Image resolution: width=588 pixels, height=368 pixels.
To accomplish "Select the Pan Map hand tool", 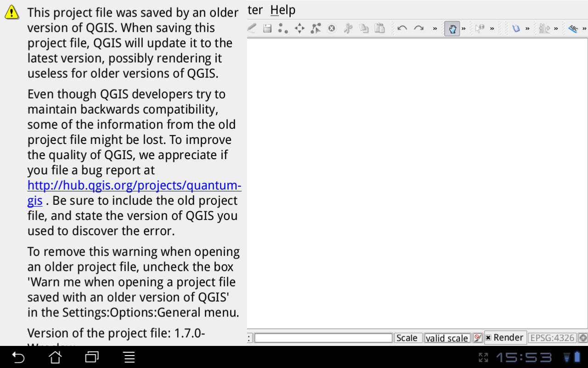I will (x=452, y=29).
